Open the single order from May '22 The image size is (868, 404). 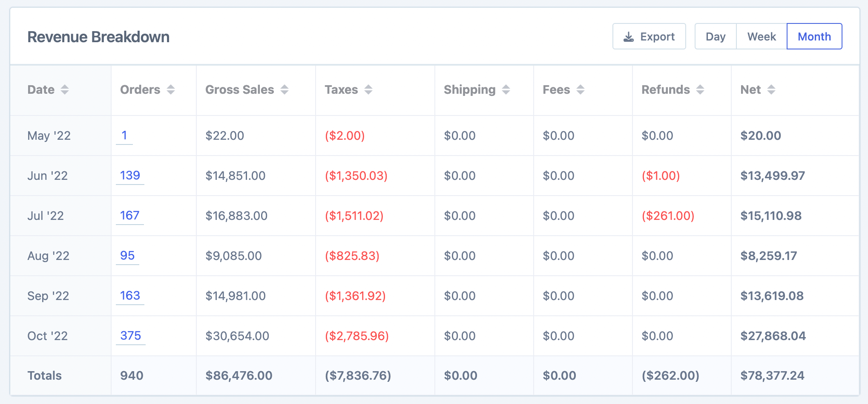[x=124, y=136]
